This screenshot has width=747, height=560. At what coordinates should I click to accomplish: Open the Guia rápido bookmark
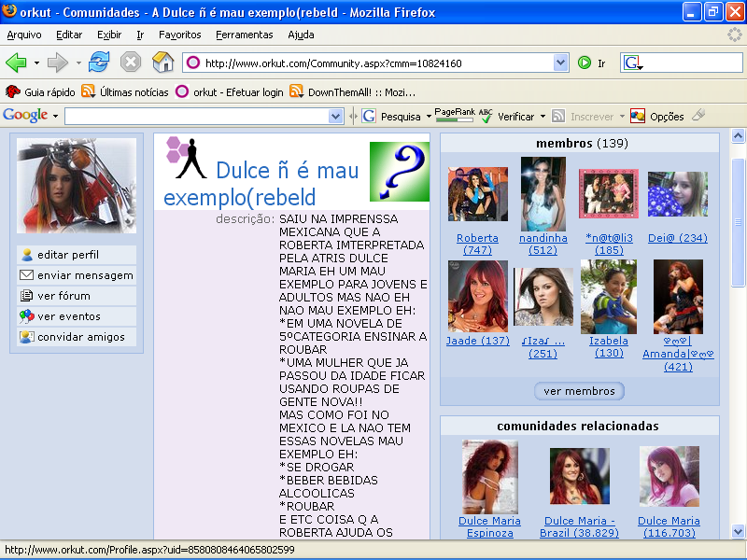(x=40, y=91)
